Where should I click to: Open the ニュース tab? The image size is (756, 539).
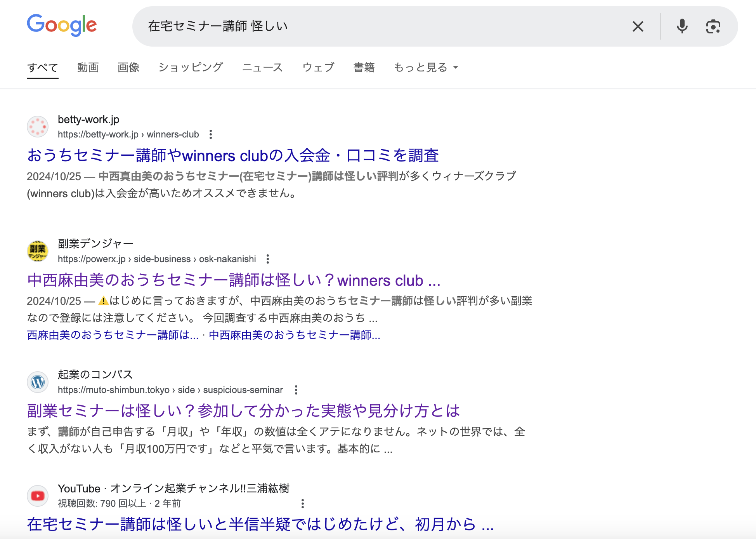pyautogui.click(x=262, y=68)
